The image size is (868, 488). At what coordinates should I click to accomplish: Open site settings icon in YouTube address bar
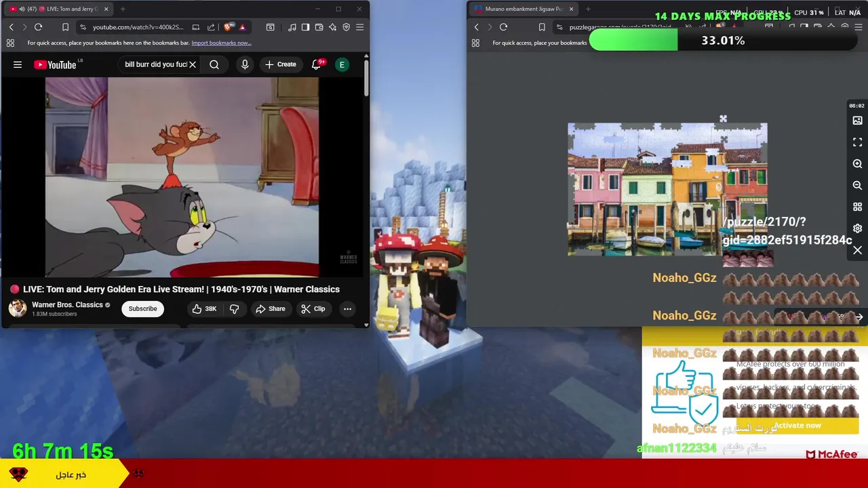tap(83, 27)
